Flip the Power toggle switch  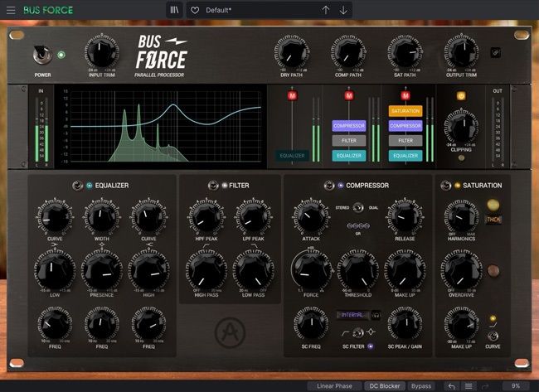click(42, 55)
